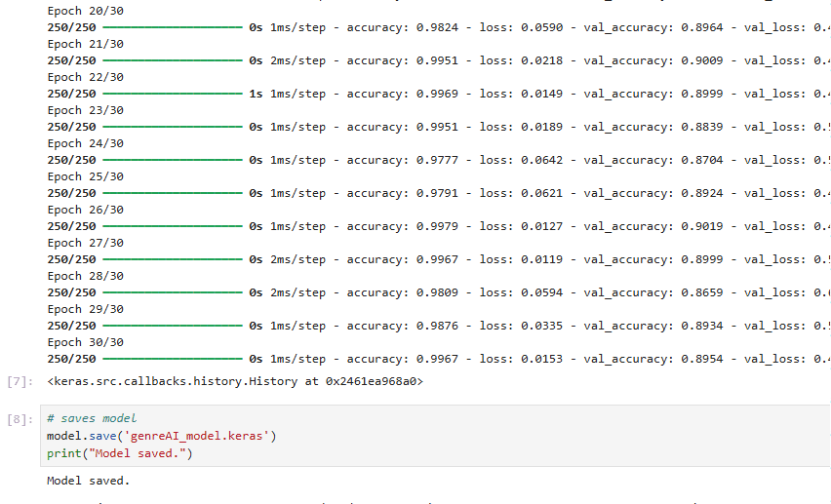Click val_accuracy 0.8659 in Epoch 28 row
831x504 pixels.
[701, 292]
